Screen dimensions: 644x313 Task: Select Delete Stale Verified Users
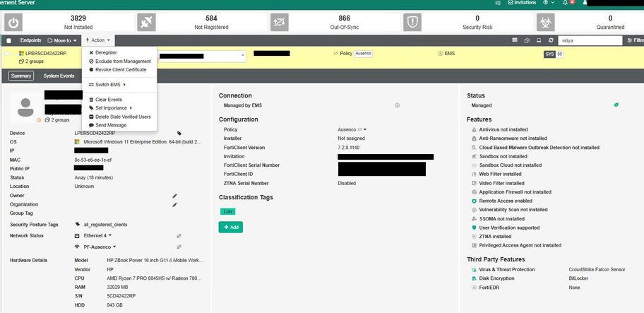tap(119, 117)
